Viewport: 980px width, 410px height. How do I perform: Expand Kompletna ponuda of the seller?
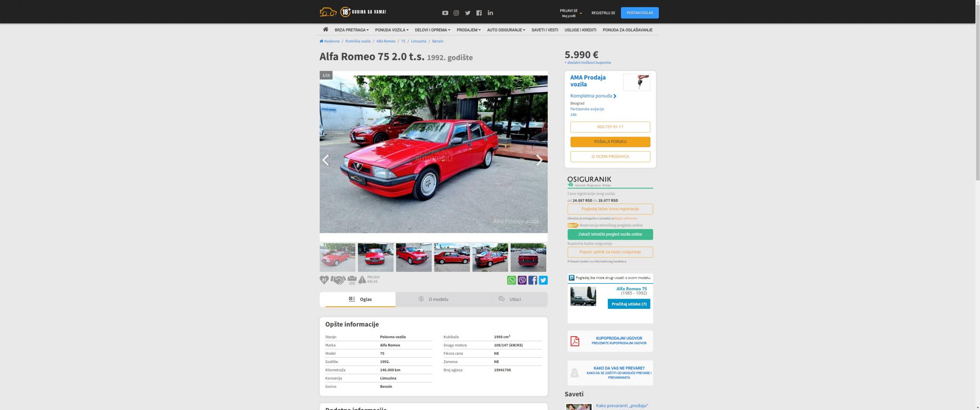(593, 96)
